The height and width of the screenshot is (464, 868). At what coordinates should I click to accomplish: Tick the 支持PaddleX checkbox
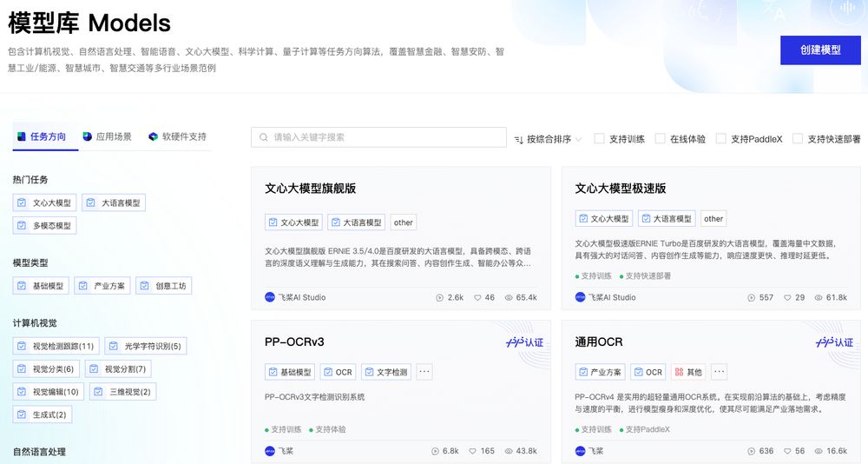[720, 138]
